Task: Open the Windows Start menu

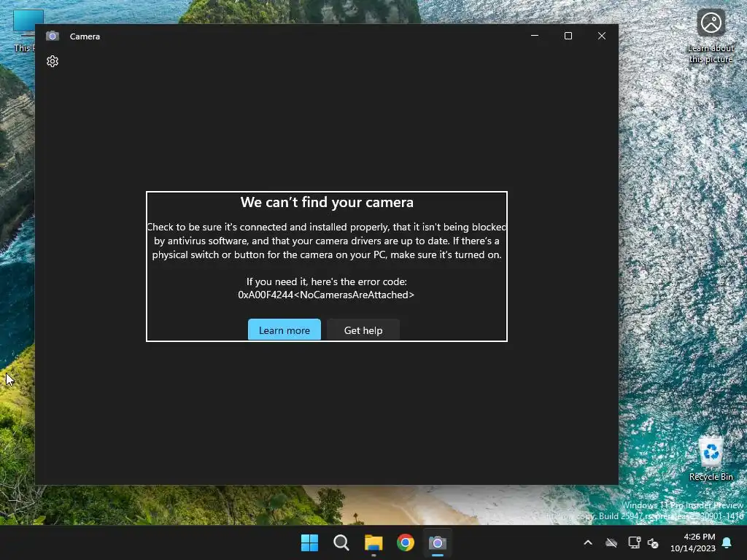Action: tap(309, 542)
